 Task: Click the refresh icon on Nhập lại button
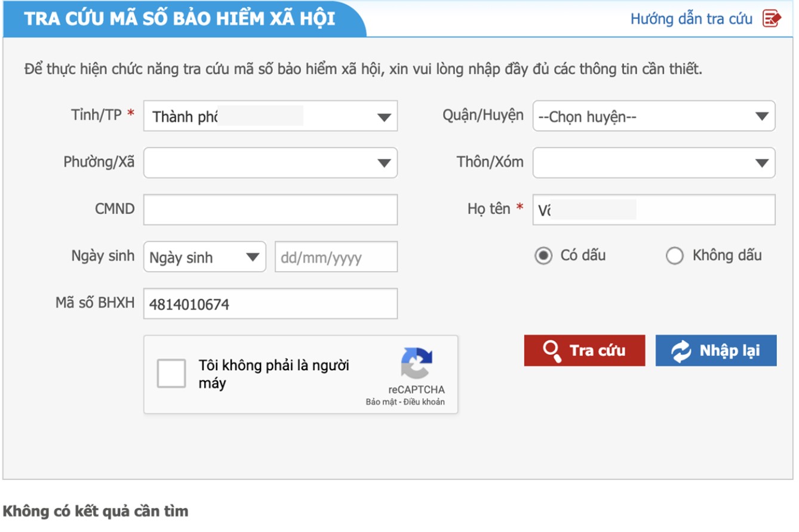coord(681,350)
